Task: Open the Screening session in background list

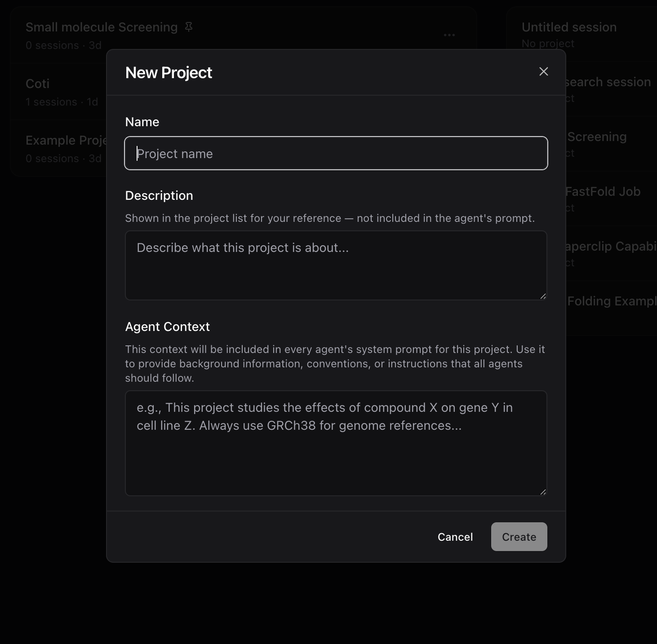Action: 611,144
